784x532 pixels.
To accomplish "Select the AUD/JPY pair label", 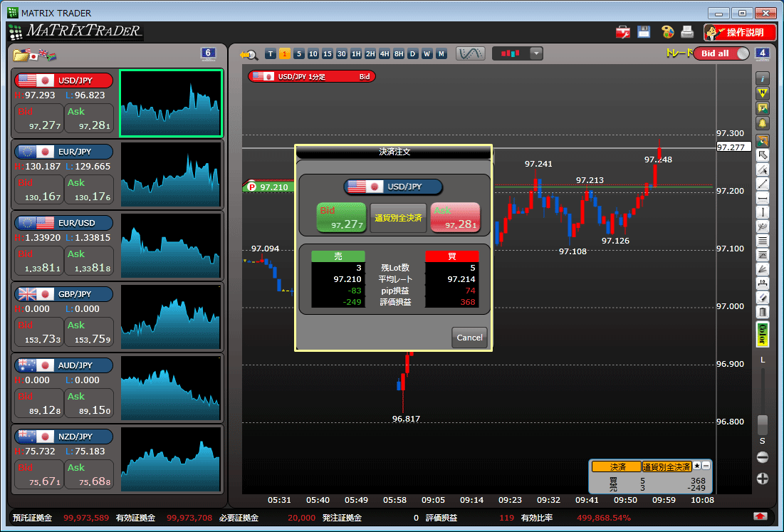I will 63,365.
